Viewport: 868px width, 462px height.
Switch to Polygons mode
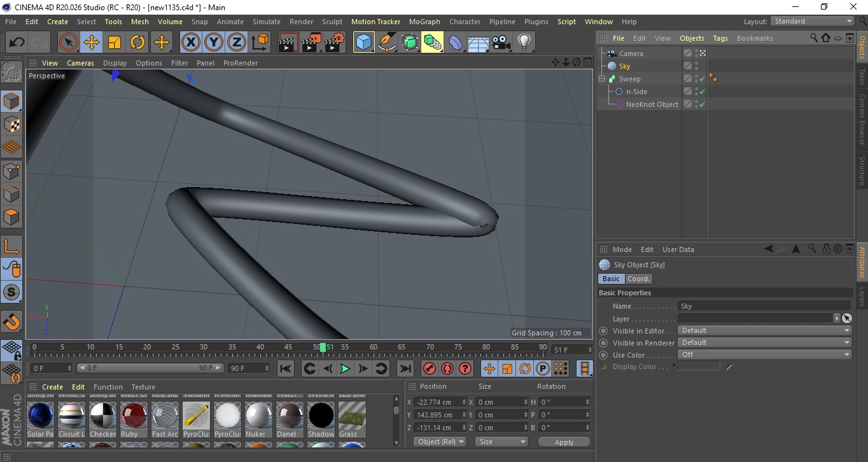point(11,217)
